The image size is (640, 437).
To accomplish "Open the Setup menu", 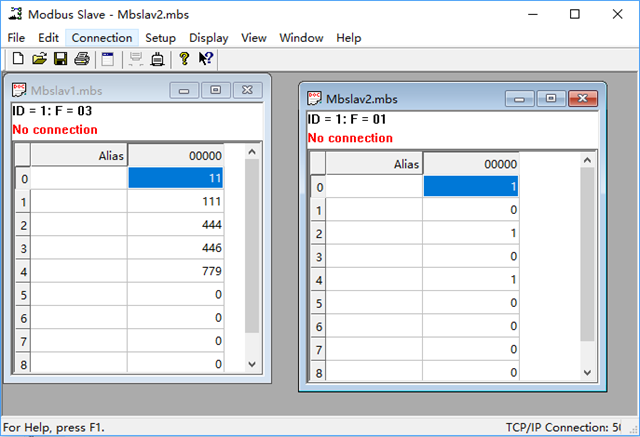I will pos(160,38).
